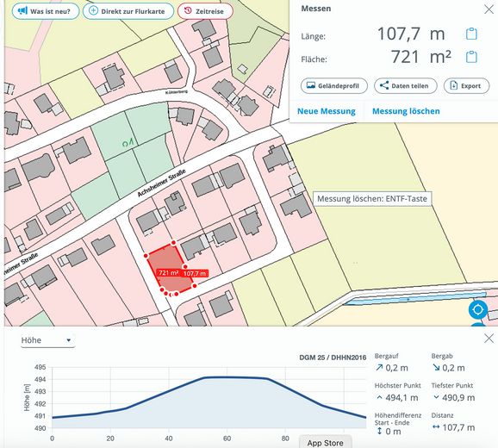The image size is (498, 448).
Task: Copy the Fläche value with clipboard icon
Action: tap(471, 57)
